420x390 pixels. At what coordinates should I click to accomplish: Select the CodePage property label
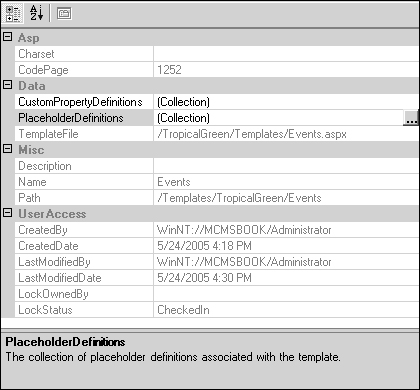pos(43,70)
